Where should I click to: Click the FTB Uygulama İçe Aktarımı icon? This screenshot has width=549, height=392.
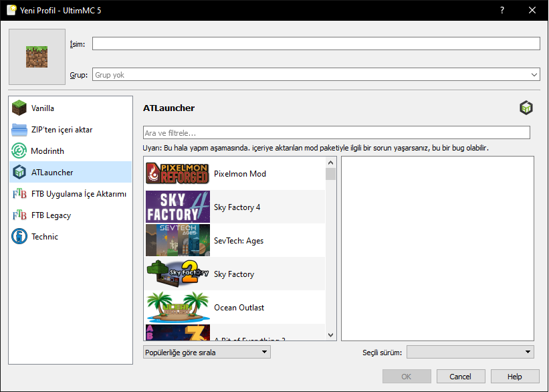(x=19, y=194)
